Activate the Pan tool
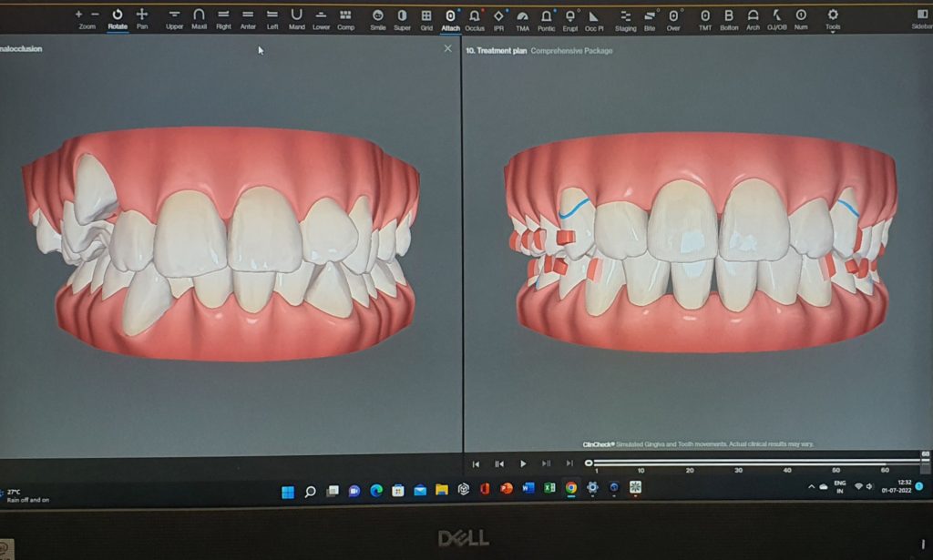The image size is (933, 560). pyautogui.click(x=140, y=20)
